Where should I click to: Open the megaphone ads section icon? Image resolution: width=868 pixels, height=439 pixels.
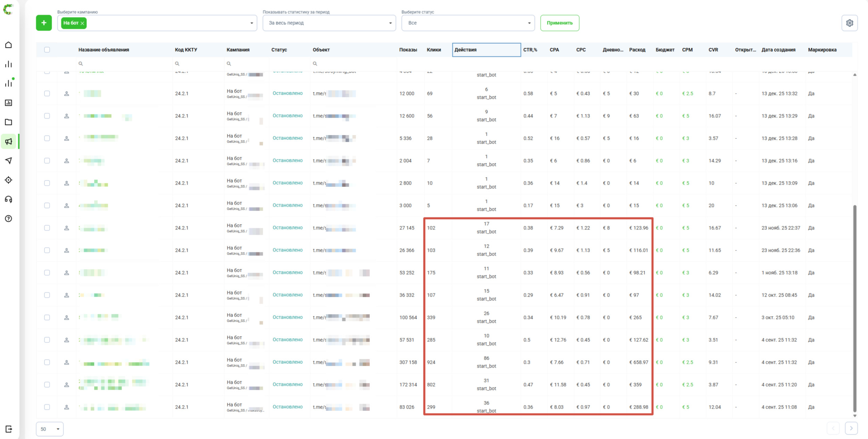pos(9,141)
